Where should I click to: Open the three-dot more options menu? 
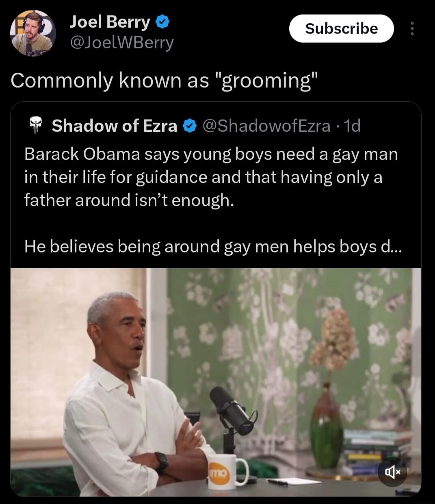pyautogui.click(x=412, y=28)
